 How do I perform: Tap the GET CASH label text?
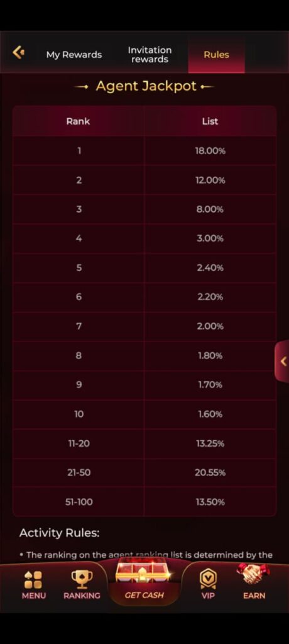(x=144, y=595)
